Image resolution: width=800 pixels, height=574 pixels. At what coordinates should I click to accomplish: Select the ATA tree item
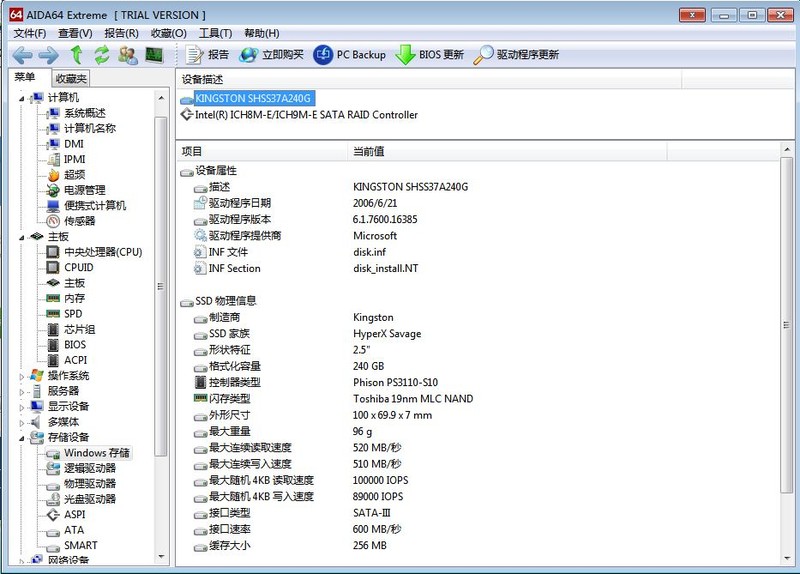[x=73, y=530]
